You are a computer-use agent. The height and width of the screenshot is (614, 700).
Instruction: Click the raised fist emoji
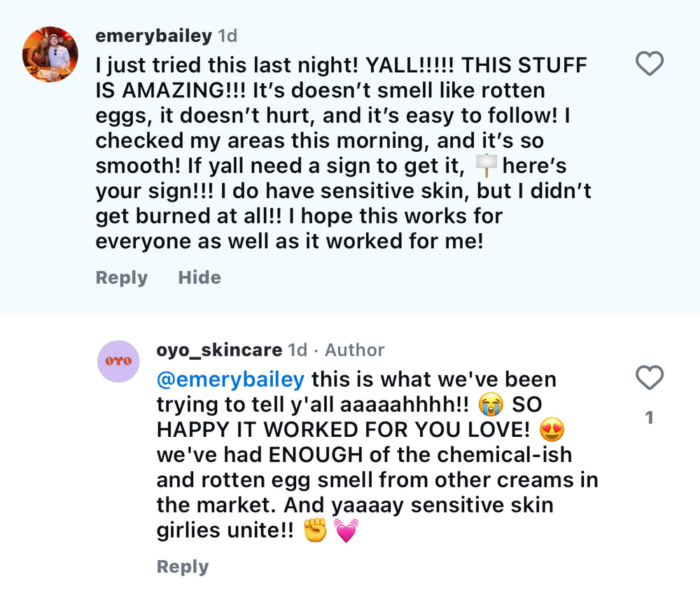click(315, 531)
